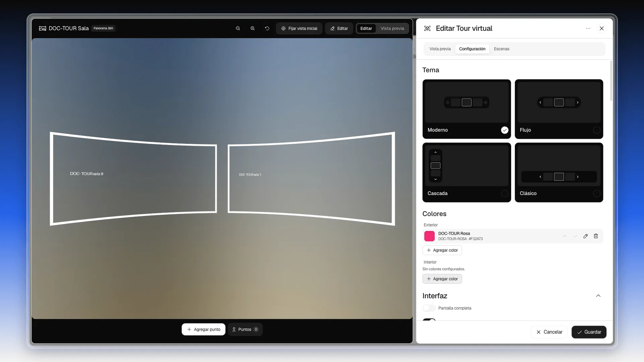Toggle the Pantalla completa switch

429,308
